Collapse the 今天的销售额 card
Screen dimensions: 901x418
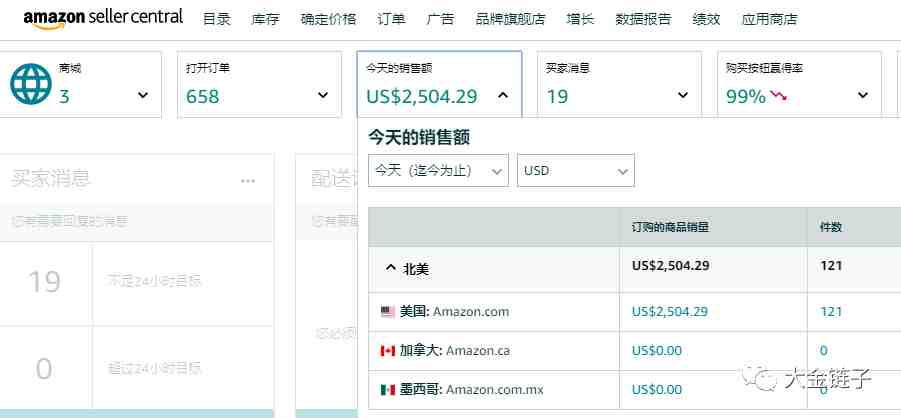[503, 95]
